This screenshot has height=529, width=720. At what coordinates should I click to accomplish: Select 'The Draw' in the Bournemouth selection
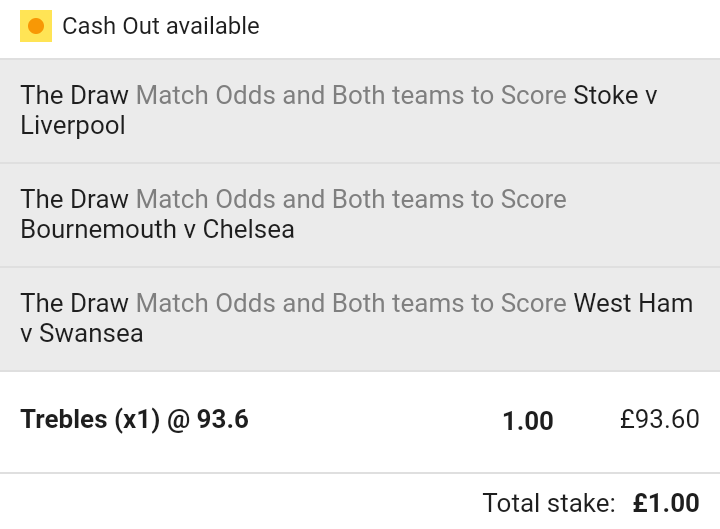pyautogui.click(x=74, y=200)
